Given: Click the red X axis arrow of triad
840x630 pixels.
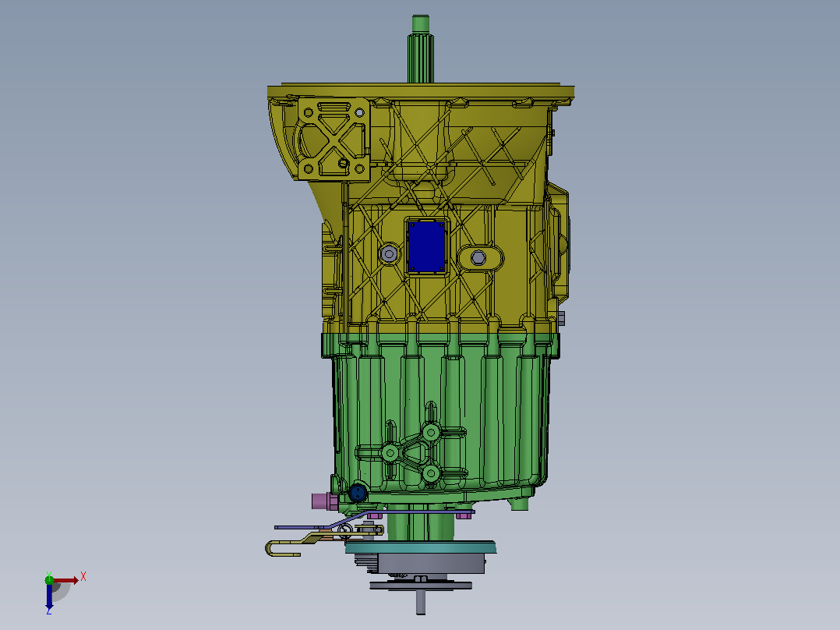Looking at the screenshot, I should (66, 580).
